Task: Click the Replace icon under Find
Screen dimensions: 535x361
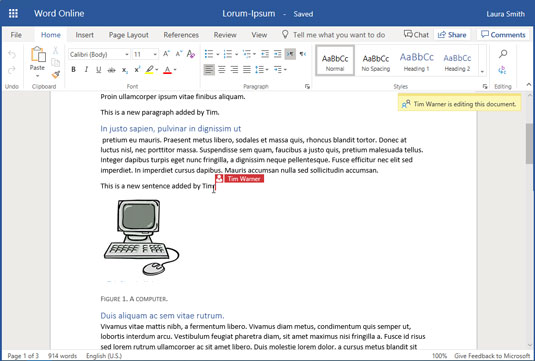Action: pyautogui.click(x=502, y=70)
